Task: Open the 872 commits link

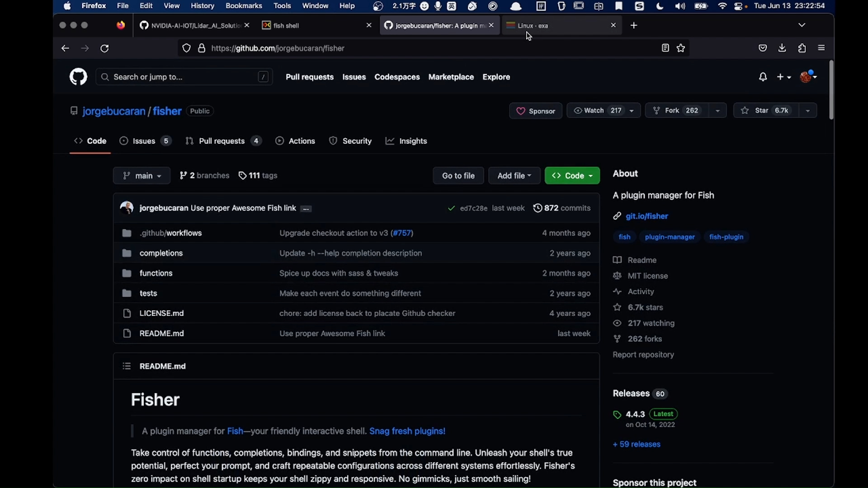Action: (562, 208)
